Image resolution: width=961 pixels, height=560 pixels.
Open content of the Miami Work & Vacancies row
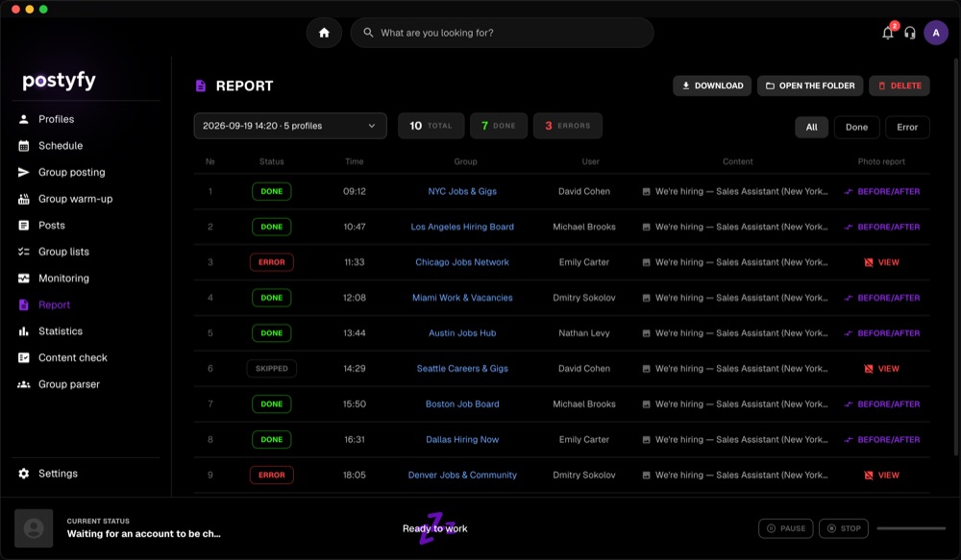(735, 298)
